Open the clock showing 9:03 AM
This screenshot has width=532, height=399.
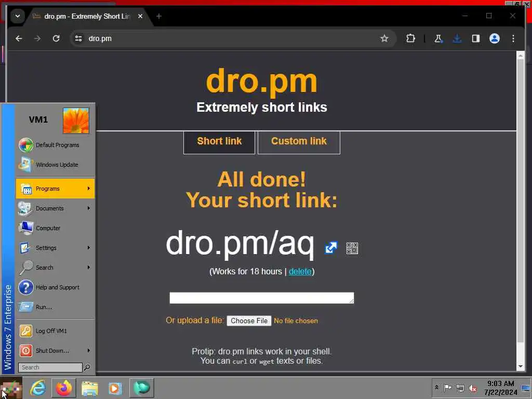coord(500,388)
